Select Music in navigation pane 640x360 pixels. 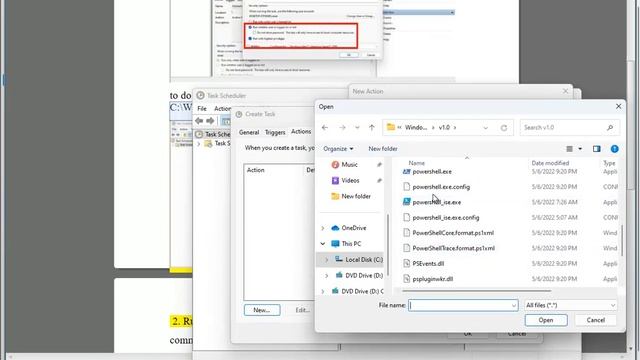[x=349, y=164]
